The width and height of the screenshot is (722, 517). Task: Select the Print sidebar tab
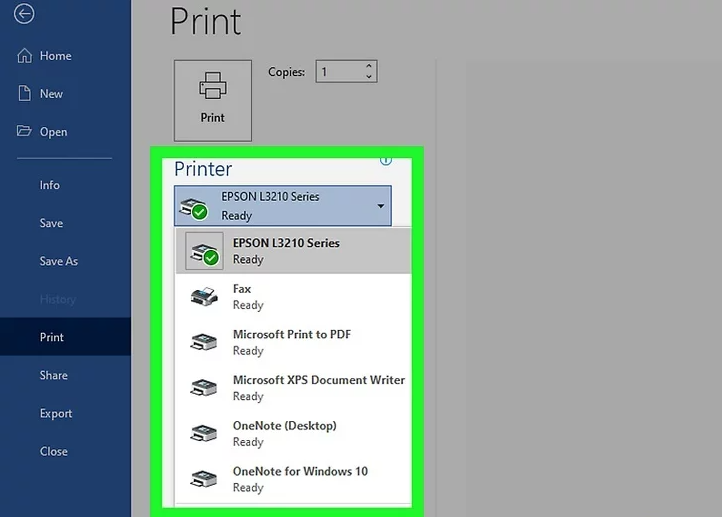[x=65, y=337]
